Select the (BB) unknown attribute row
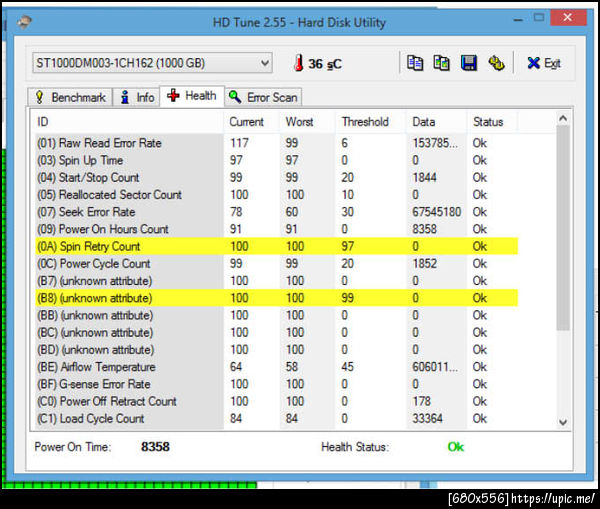Image resolution: width=600 pixels, height=509 pixels. click(276, 315)
